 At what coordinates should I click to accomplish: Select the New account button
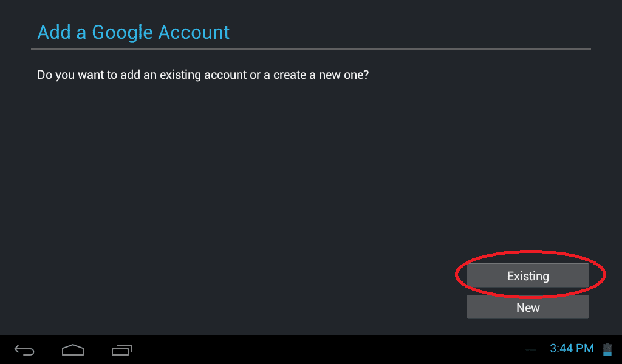point(528,307)
